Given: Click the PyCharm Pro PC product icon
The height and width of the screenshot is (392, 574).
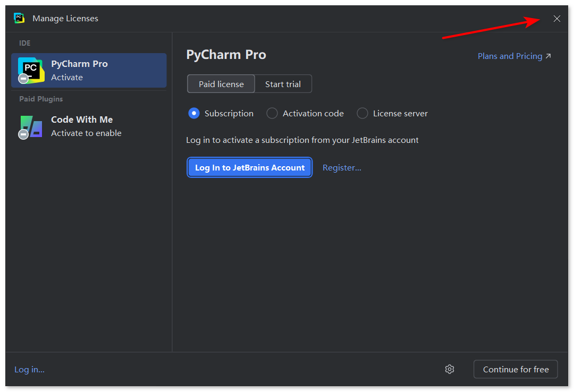Looking at the screenshot, I should coord(31,70).
